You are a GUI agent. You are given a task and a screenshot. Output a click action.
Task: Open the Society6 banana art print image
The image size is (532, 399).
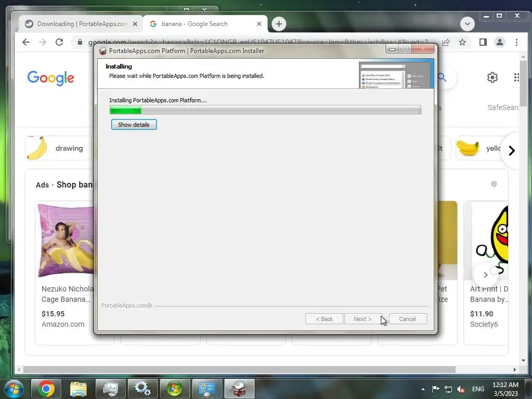(487, 240)
